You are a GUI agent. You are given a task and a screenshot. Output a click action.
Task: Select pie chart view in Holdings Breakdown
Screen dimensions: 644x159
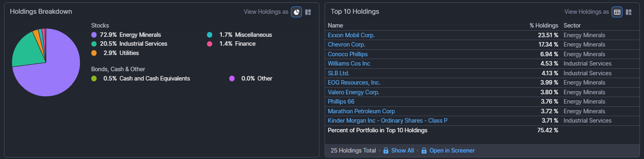point(297,12)
